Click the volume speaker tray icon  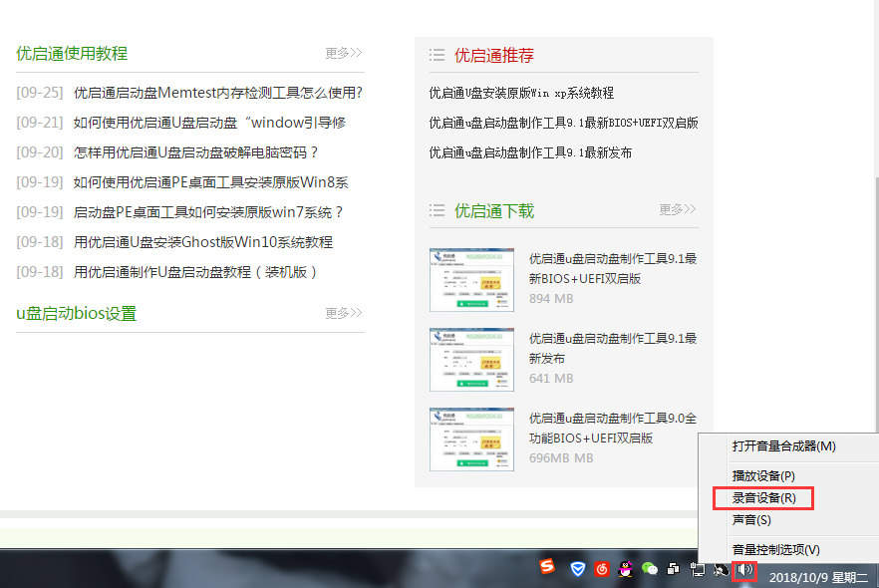tap(744, 570)
